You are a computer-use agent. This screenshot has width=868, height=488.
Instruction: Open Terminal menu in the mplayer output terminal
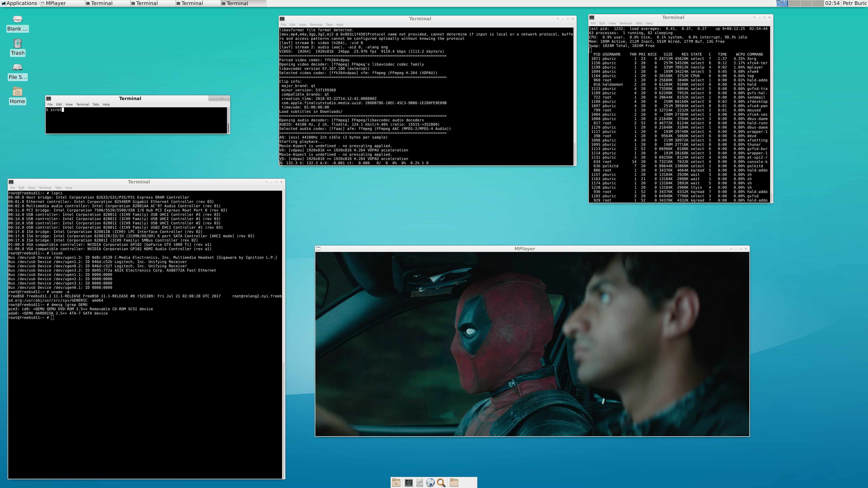click(316, 25)
